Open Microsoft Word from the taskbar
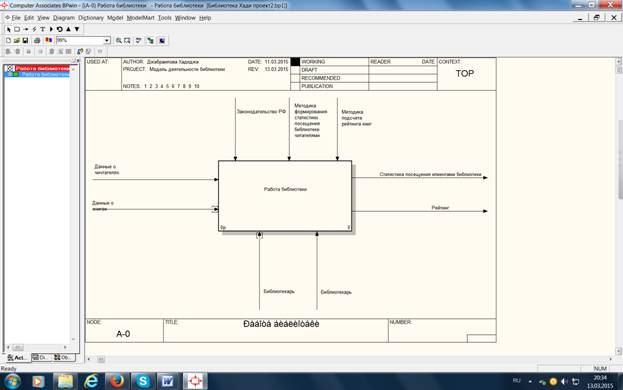 pyautogui.click(x=168, y=381)
